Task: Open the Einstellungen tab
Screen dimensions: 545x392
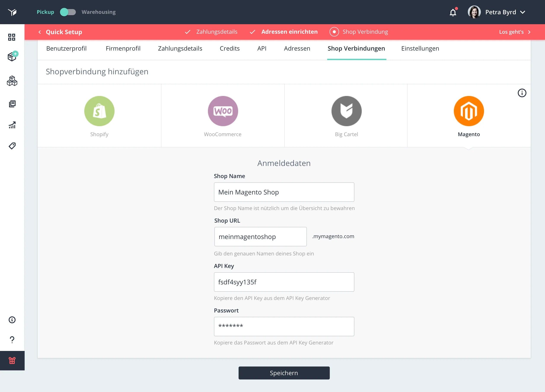Action: point(420,49)
